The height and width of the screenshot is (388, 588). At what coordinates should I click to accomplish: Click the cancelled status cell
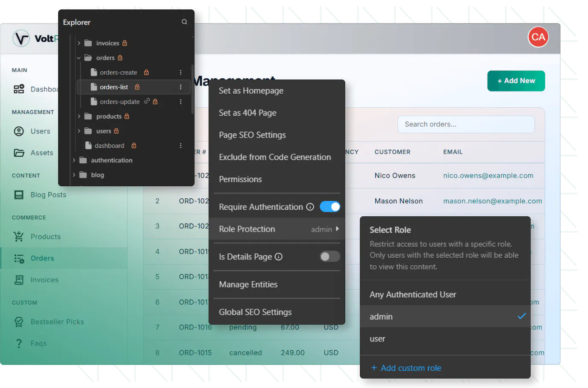point(245,353)
